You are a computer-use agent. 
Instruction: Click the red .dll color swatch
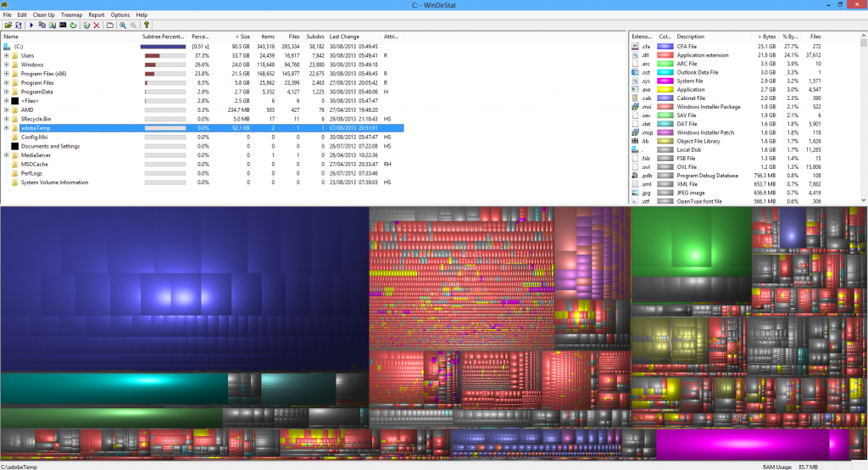point(665,55)
